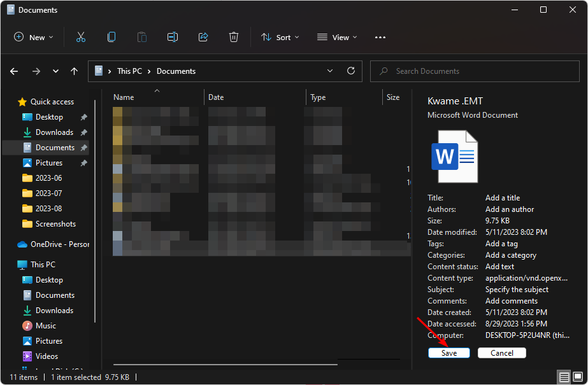Click the Rename icon in toolbar
The height and width of the screenshot is (385, 588).
pos(172,38)
